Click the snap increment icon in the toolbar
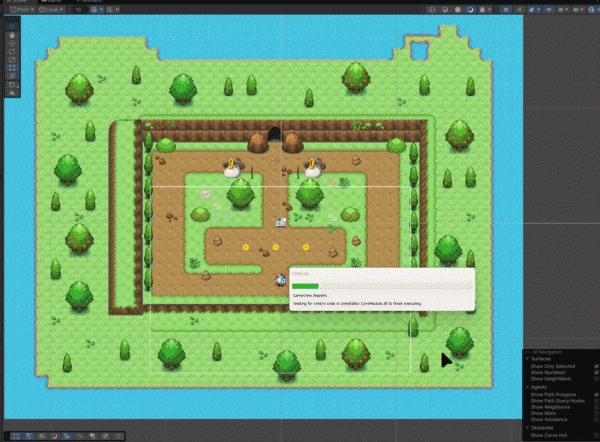The image size is (600, 442). pos(109,10)
